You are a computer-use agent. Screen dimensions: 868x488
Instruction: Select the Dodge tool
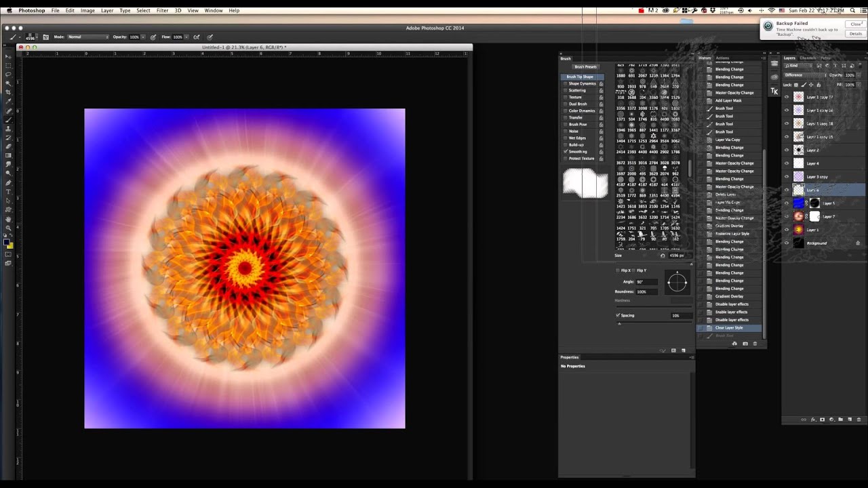[x=9, y=173]
